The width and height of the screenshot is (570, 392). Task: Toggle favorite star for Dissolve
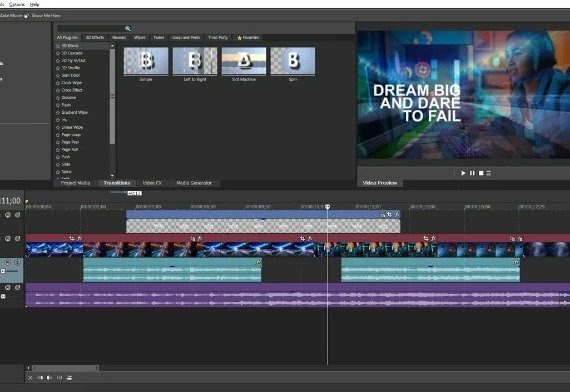pyautogui.click(x=58, y=98)
